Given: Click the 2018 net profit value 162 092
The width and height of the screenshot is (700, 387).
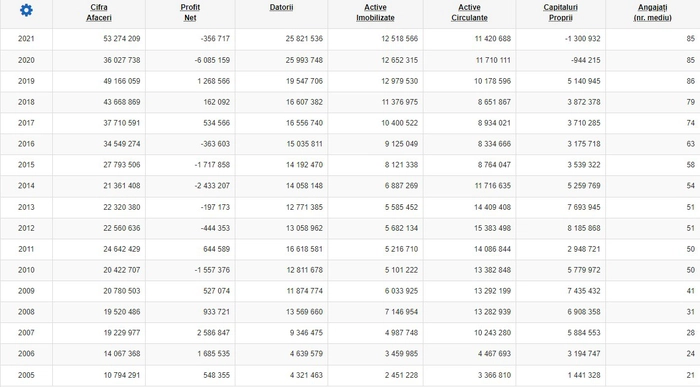Looking at the screenshot, I should pos(217,102).
